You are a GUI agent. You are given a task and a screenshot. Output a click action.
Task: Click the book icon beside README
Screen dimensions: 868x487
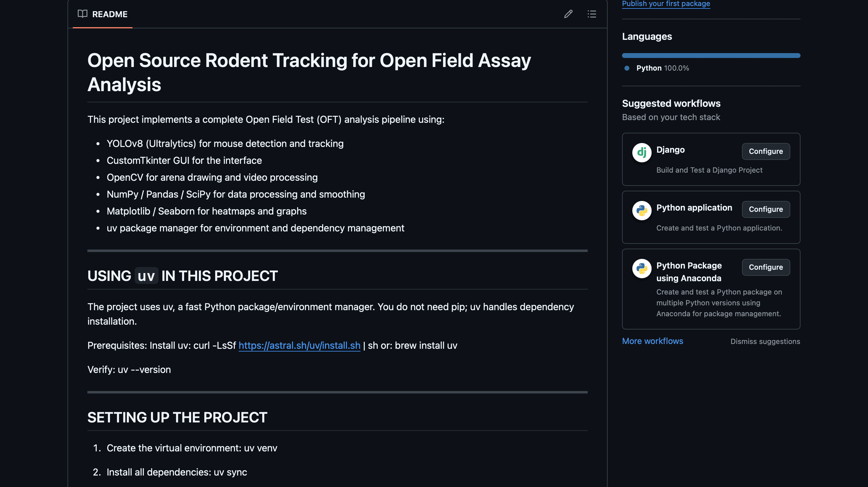83,14
